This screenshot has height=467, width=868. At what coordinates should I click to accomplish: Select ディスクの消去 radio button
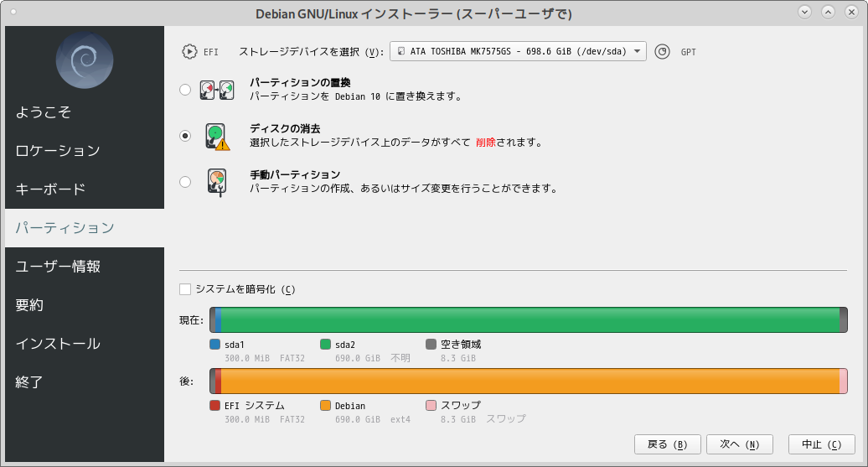coord(185,136)
